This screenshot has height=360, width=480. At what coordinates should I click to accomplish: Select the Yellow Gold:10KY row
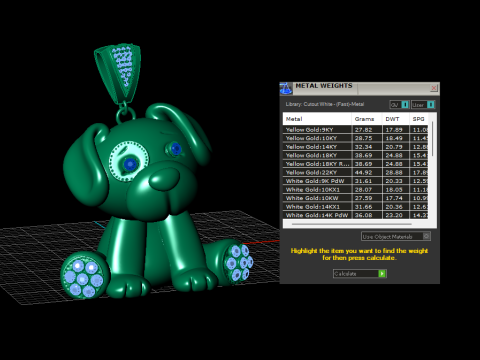356,138
